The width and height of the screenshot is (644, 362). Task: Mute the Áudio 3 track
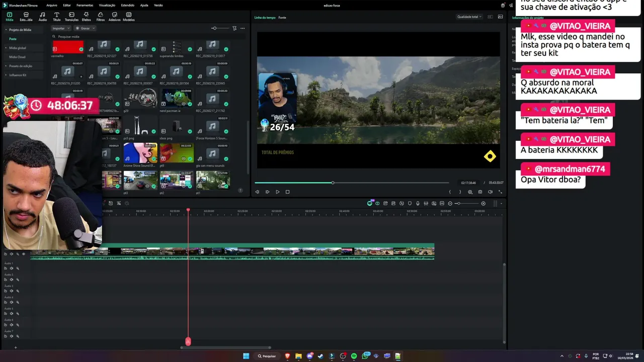[x=11, y=291]
